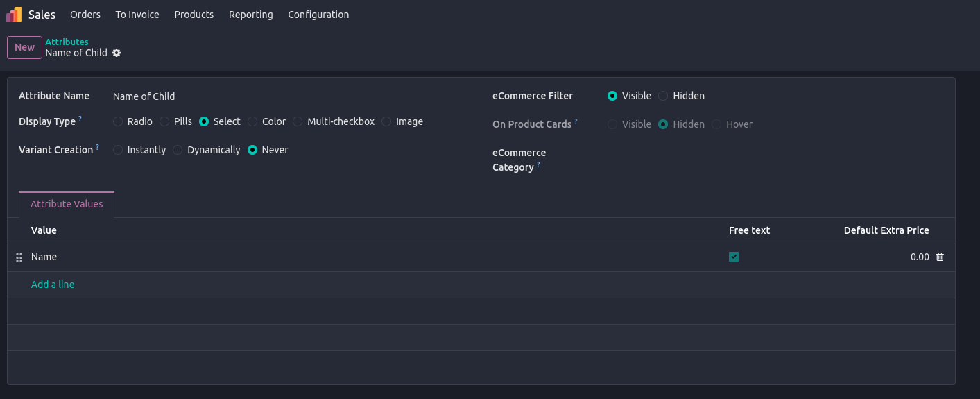980x399 pixels.
Task: Open the Orders menu
Action: 85,15
